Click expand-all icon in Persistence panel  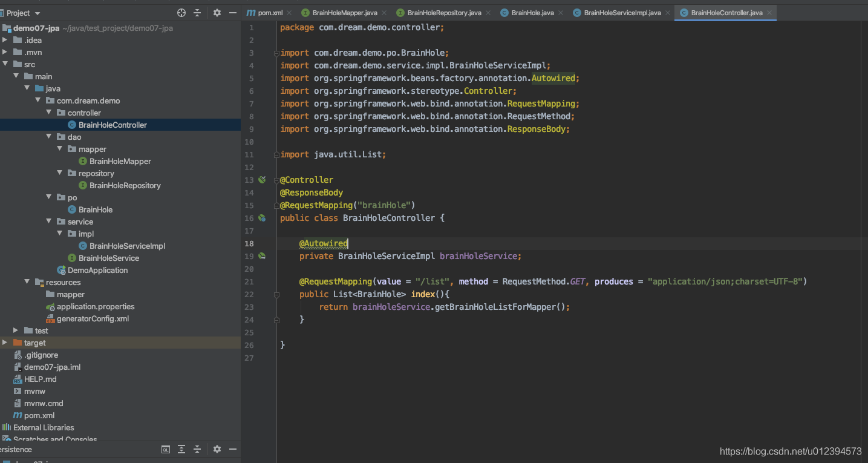point(181,449)
